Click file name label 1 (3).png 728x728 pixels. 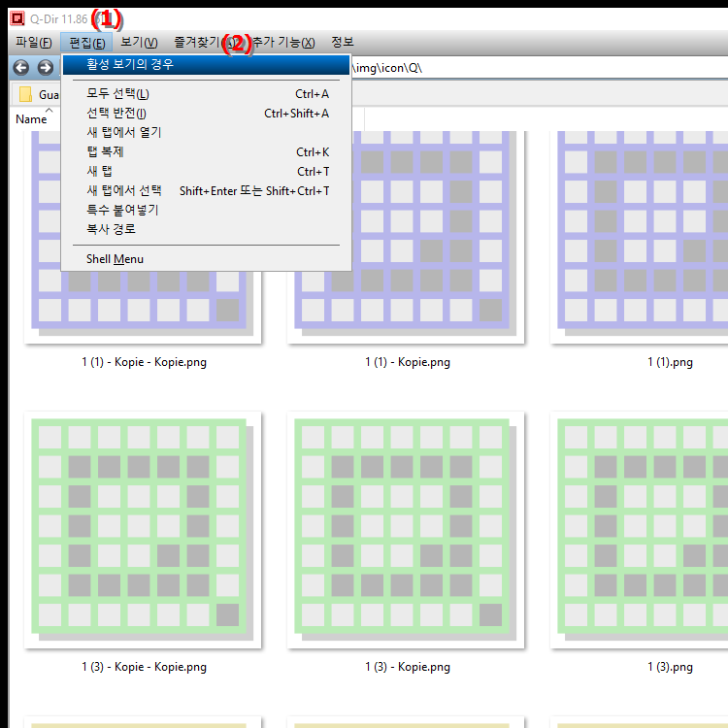(670, 667)
